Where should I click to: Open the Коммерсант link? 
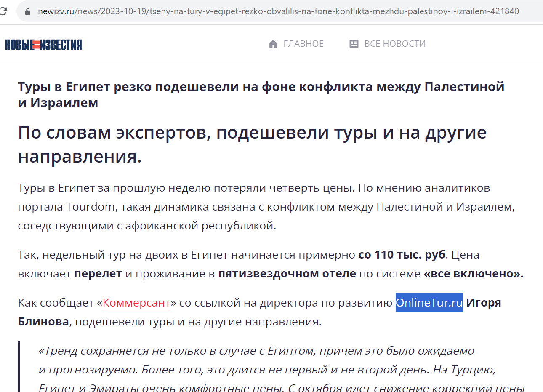pos(136,303)
